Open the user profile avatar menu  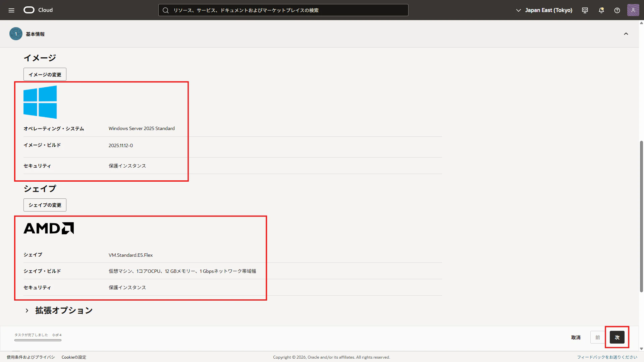click(x=633, y=10)
